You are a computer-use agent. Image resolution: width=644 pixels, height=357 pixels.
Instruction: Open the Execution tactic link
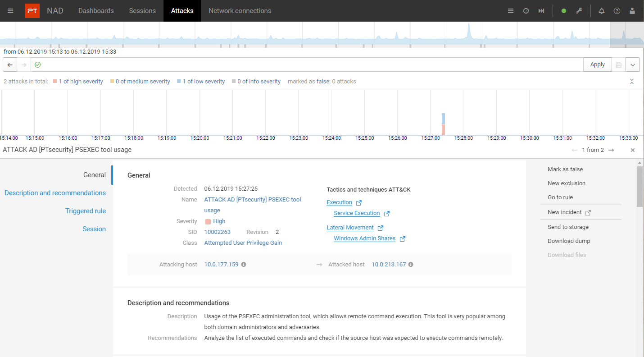pos(339,202)
